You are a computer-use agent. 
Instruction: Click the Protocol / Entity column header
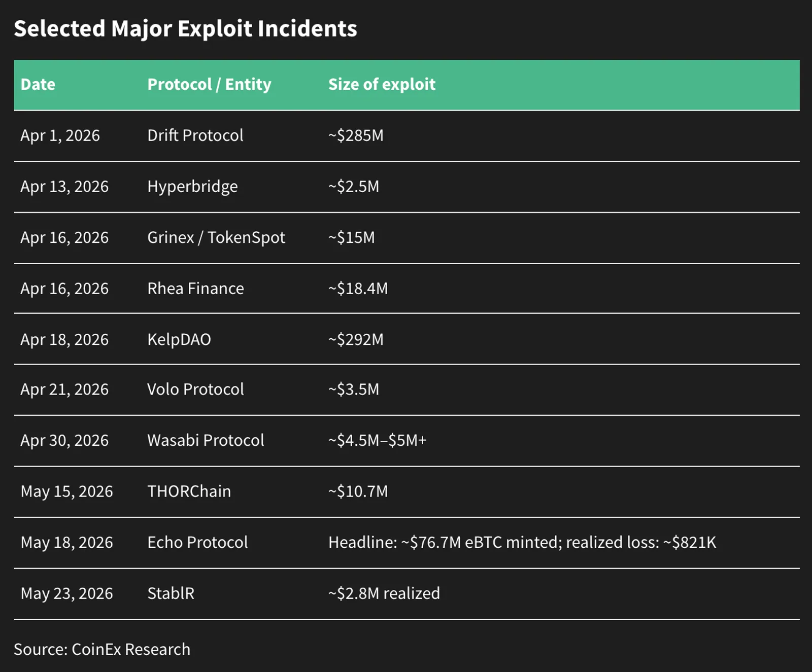coord(209,84)
